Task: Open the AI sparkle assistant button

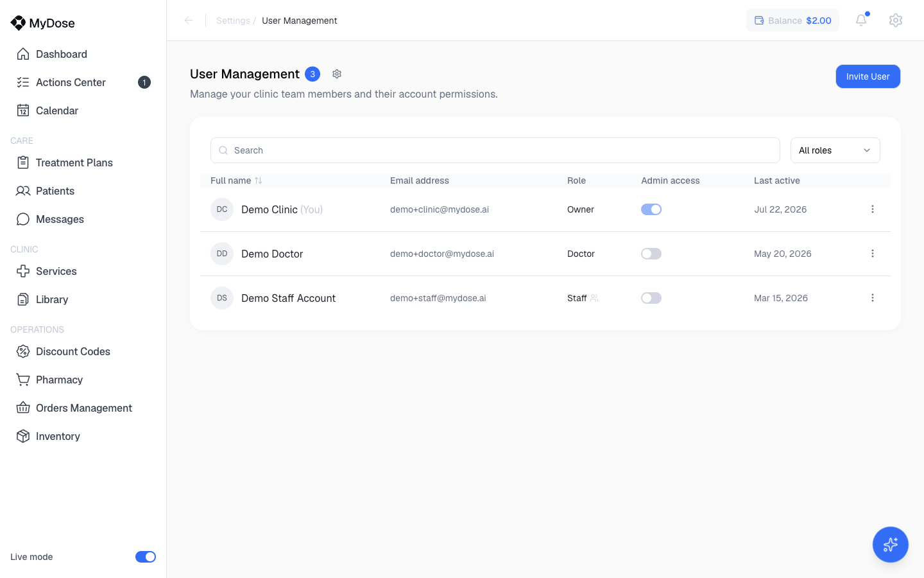Action: (x=891, y=545)
